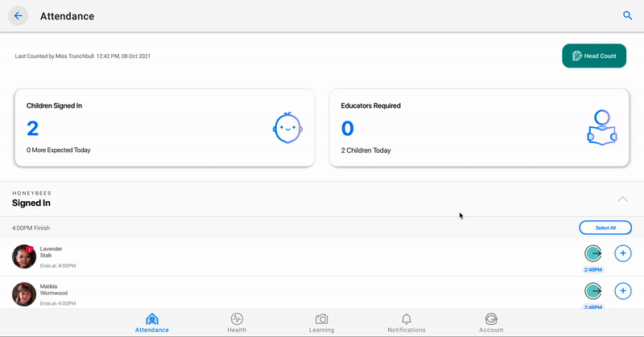
Task: Start a Head Count
Action: coord(594,55)
